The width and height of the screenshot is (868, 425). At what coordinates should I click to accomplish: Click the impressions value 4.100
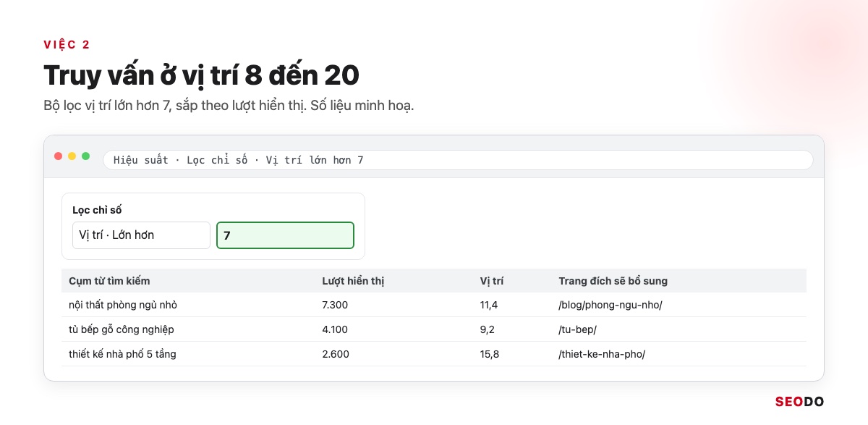(335, 329)
